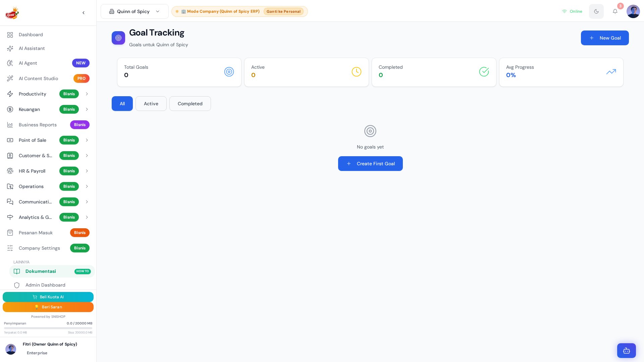Open the Communicati... menu item

[48, 202]
